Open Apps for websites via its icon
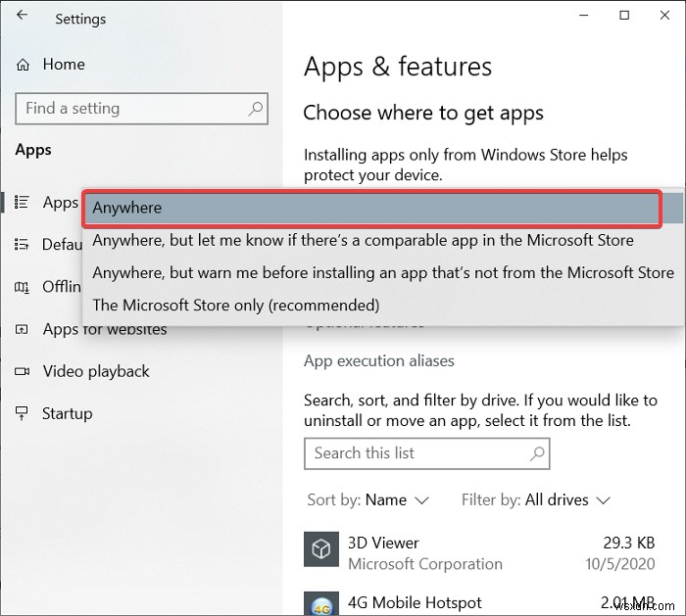The width and height of the screenshot is (686, 616). 22,329
